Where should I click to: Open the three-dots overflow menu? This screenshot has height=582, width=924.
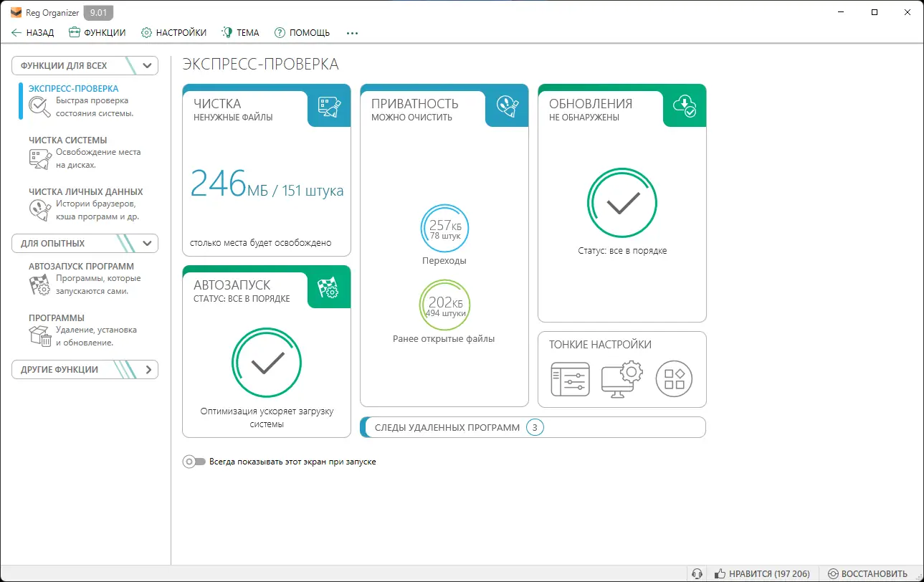coord(352,32)
